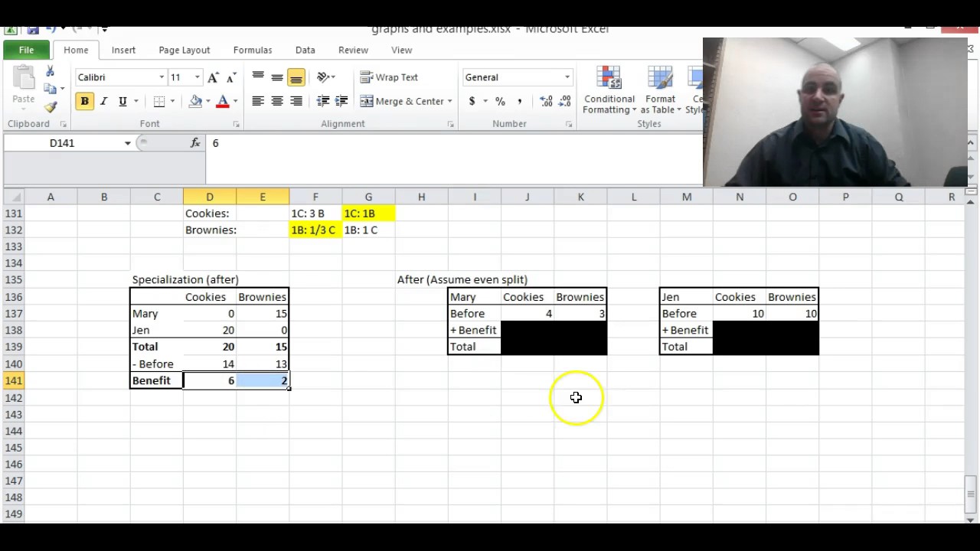The height and width of the screenshot is (551, 980).
Task: Open the Font dialog launcher
Action: coord(236,124)
